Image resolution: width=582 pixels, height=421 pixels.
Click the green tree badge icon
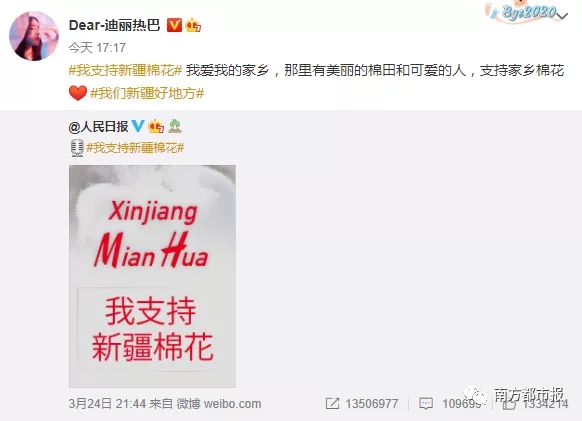tap(175, 126)
